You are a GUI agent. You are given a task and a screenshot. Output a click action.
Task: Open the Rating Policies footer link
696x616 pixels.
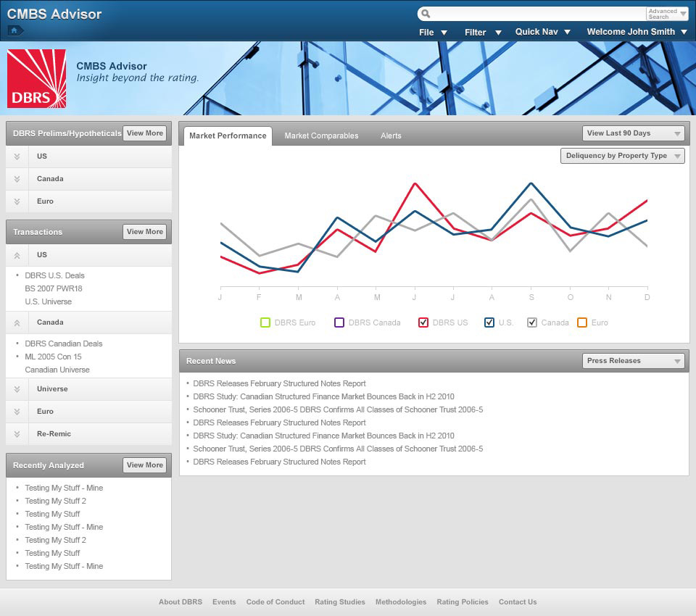pos(463,602)
